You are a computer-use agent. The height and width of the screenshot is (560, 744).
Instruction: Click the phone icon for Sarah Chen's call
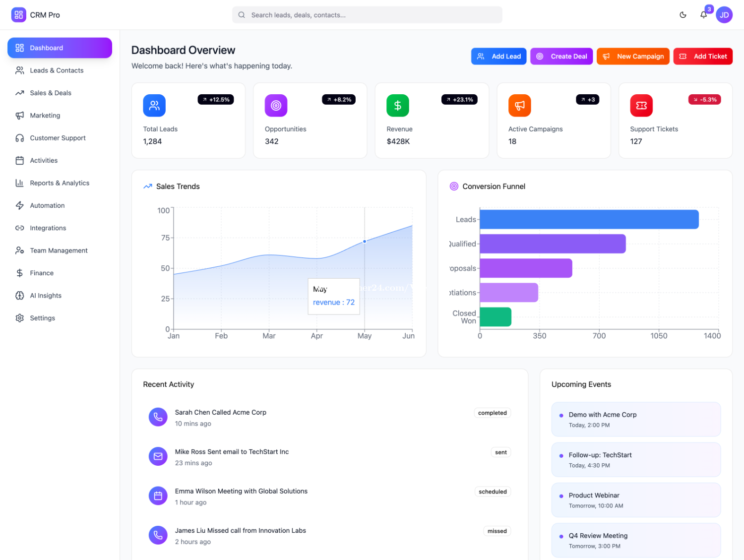(x=158, y=417)
